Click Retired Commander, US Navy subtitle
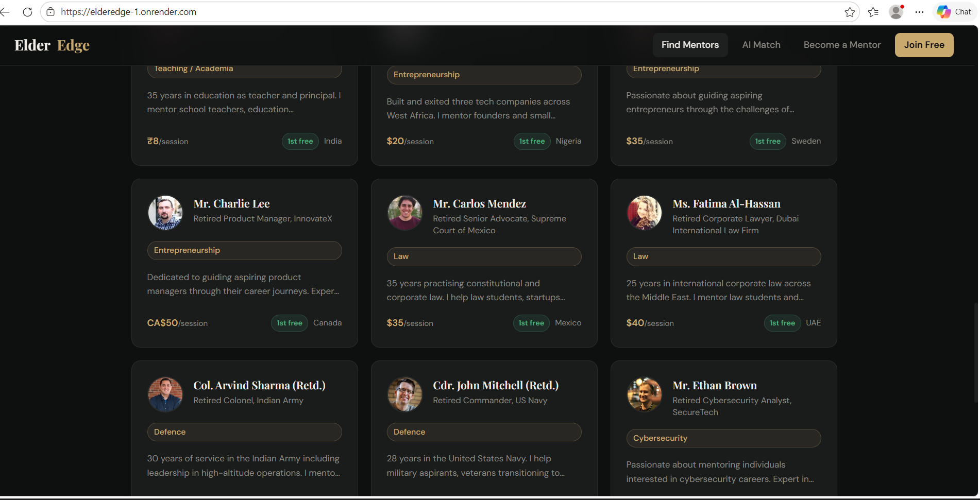Viewport: 980px width, 500px height. point(490,401)
